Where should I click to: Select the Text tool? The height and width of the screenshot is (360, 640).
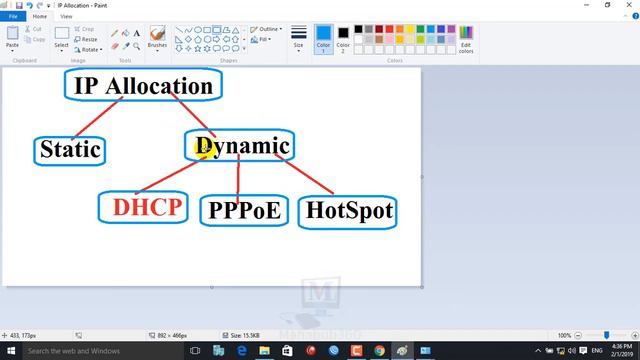(137, 33)
